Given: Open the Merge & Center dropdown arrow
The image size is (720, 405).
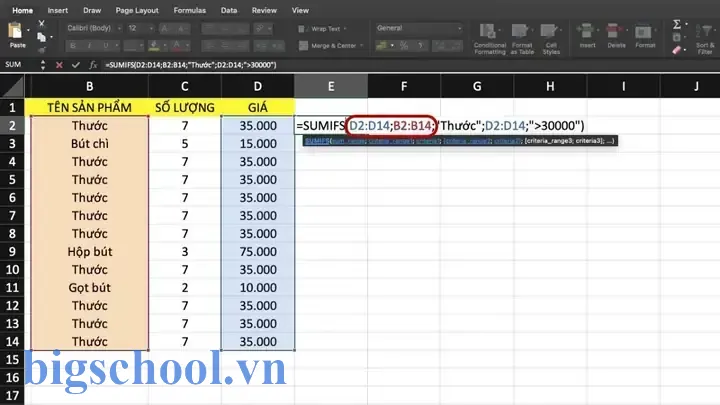Looking at the screenshot, I should tap(362, 45).
